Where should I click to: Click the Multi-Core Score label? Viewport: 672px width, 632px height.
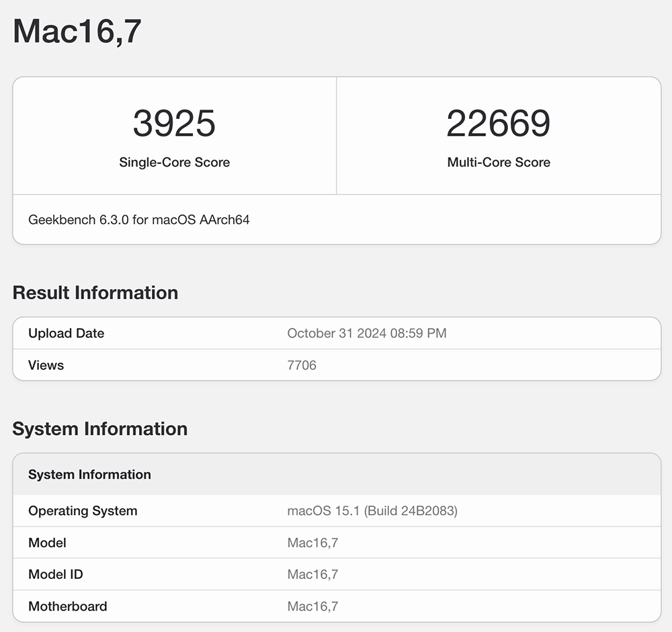(498, 162)
